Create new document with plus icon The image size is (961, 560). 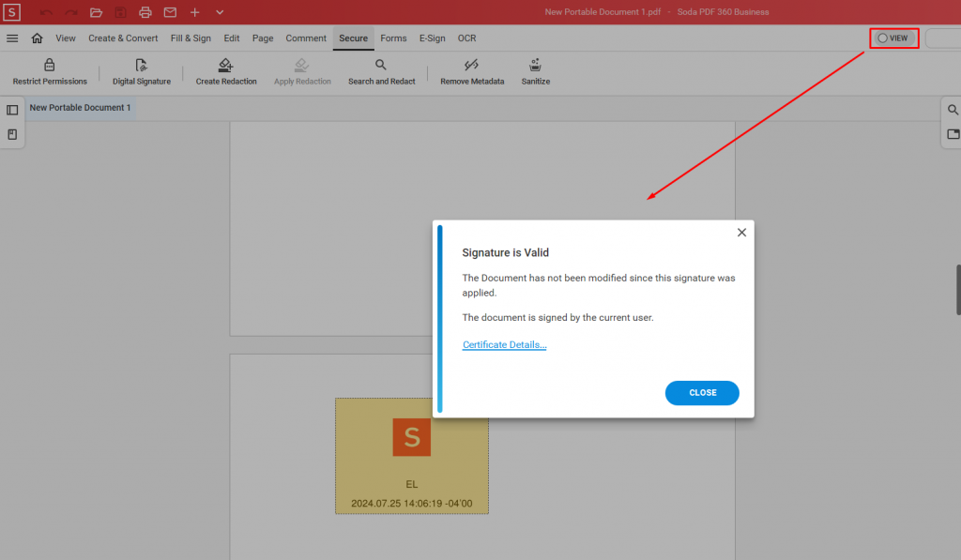click(195, 12)
